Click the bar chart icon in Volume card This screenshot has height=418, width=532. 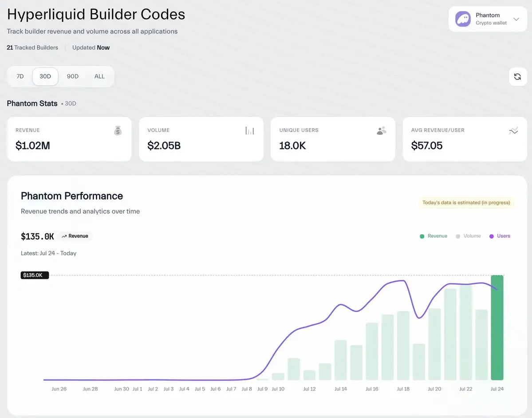pyautogui.click(x=250, y=130)
